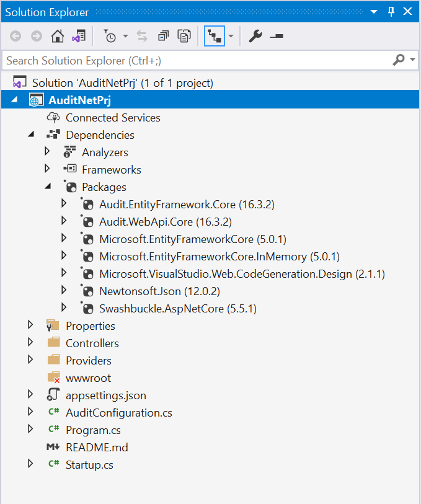The height and width of the screenshot is (504, 421).
Task: Click the Frameworks icon
Action: pyautogui.click(x=70, y=169)
